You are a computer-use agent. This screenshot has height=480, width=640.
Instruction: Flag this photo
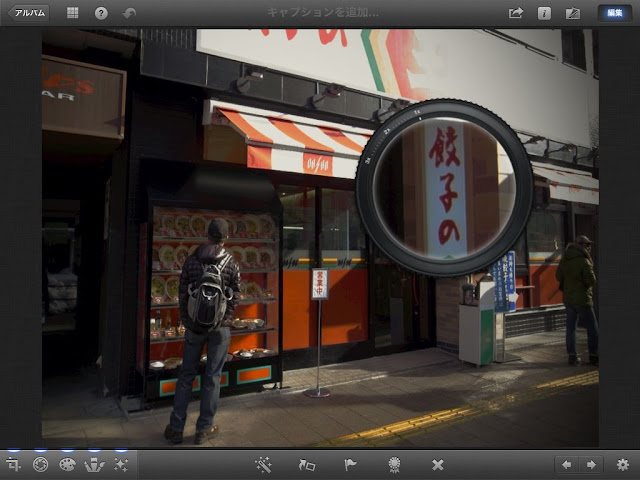pos(350,465)
